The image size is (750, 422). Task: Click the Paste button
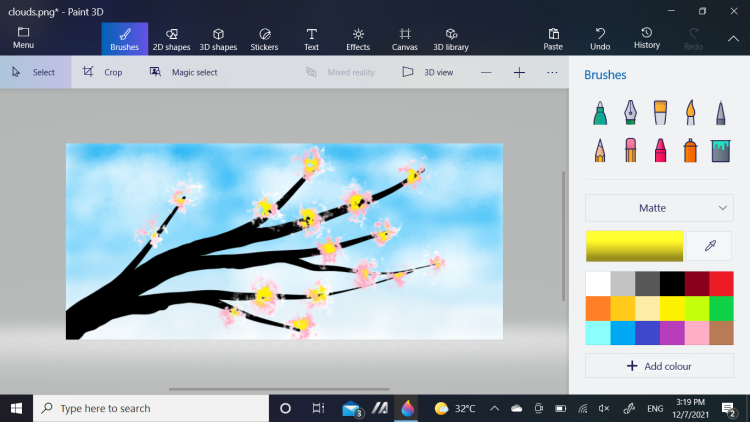pos(553,39)
